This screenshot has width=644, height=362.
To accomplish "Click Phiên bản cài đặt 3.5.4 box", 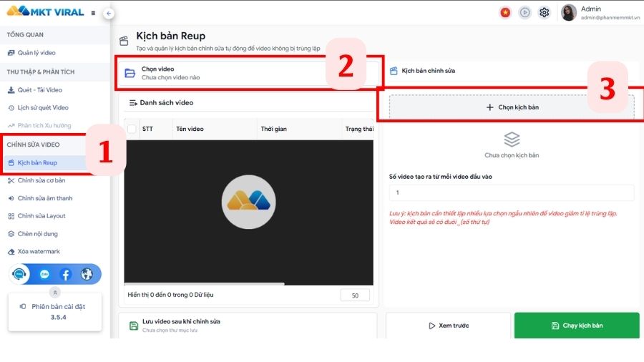I will 55,312.
